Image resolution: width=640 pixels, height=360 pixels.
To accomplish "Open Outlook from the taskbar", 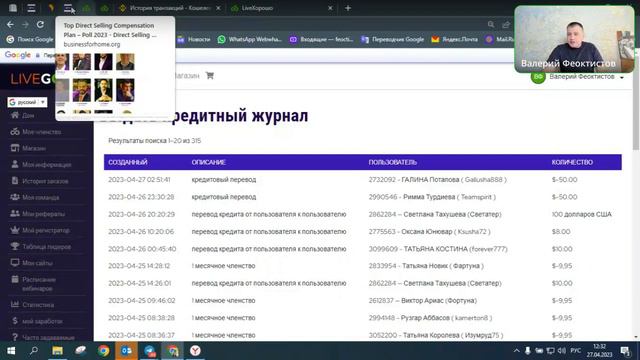I will point(126,351).
